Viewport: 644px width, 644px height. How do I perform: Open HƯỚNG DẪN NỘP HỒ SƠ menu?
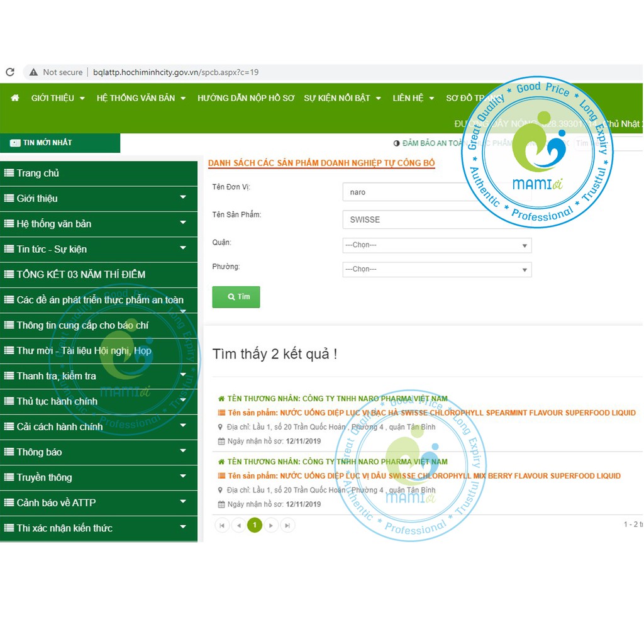click(x=246, y=98)
